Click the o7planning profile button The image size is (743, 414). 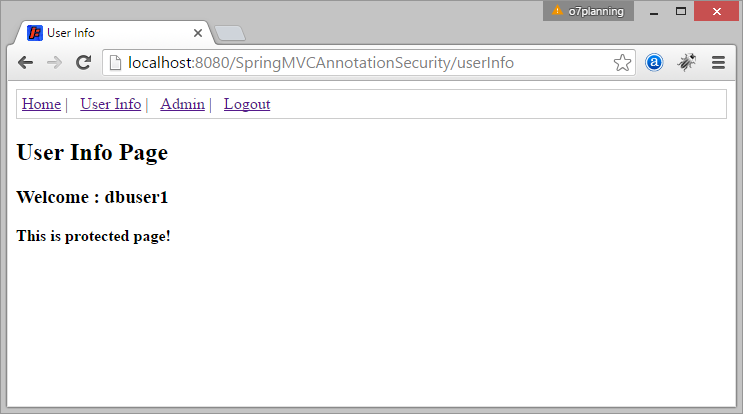coord(588,11)
